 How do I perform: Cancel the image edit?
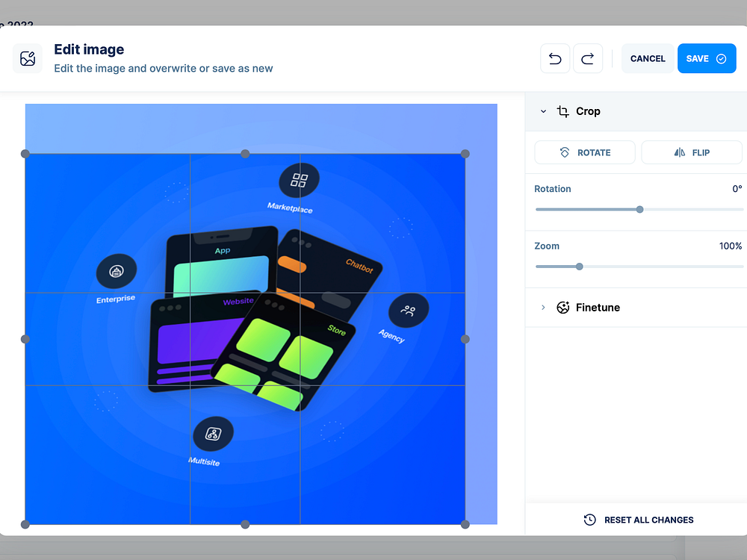[x=648, y=58]
